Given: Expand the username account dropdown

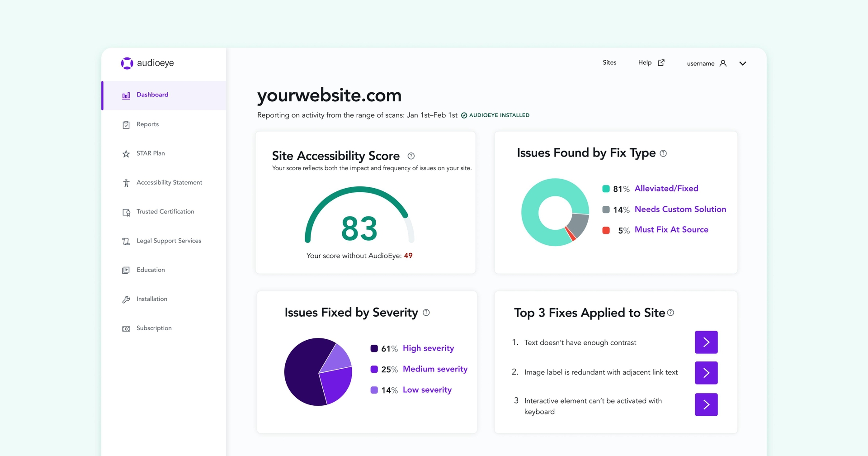Looking at the screenshot, I should [743, 63].
